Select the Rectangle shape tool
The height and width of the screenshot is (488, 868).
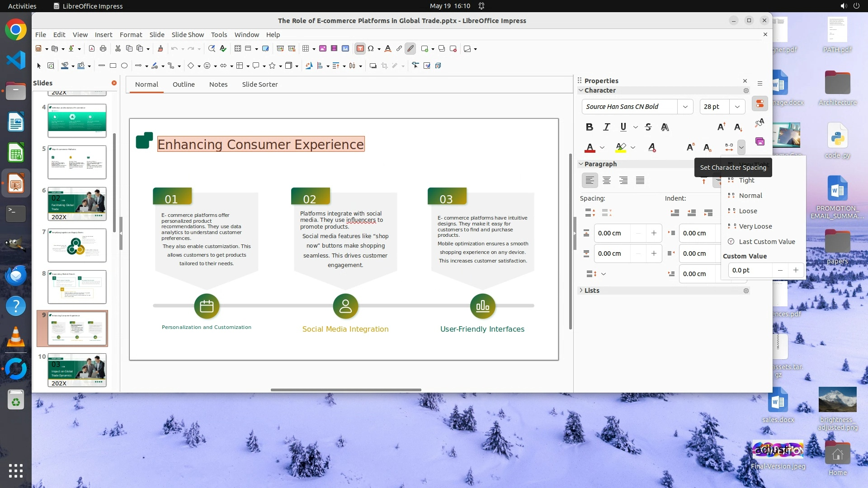tap(113, 66)
